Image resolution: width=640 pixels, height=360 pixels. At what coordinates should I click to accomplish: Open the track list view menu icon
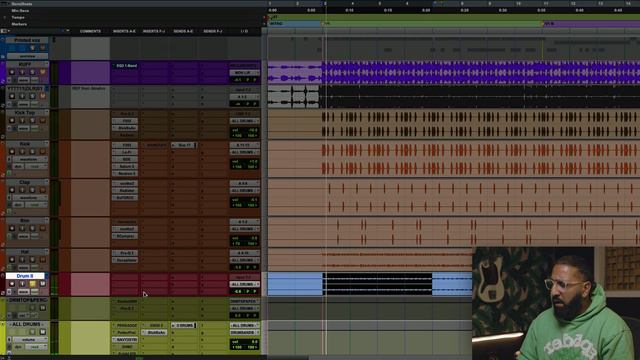coord(4,31)
